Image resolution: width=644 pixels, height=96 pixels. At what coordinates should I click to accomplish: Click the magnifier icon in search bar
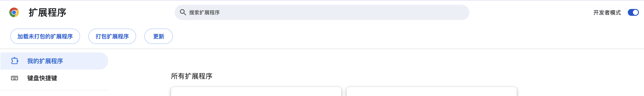[183, 12]
